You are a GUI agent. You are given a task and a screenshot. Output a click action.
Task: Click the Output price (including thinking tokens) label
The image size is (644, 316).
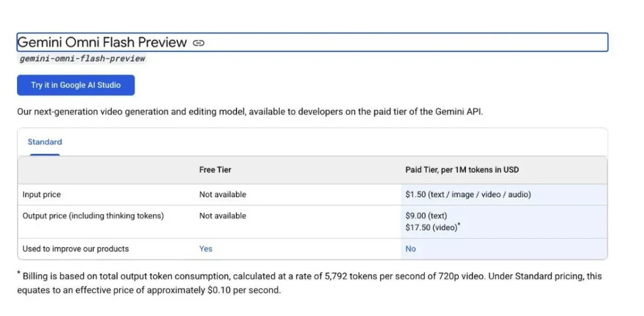93,216
